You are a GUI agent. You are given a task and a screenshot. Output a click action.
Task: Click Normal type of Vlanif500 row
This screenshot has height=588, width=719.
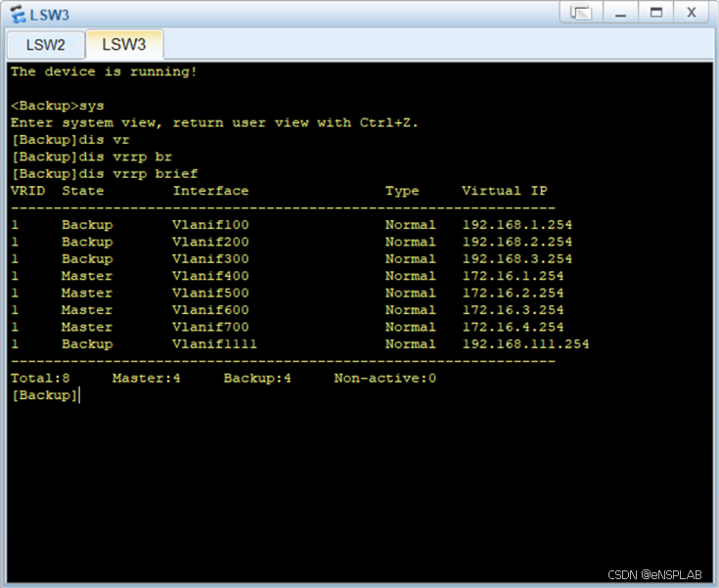pos(411,293)
